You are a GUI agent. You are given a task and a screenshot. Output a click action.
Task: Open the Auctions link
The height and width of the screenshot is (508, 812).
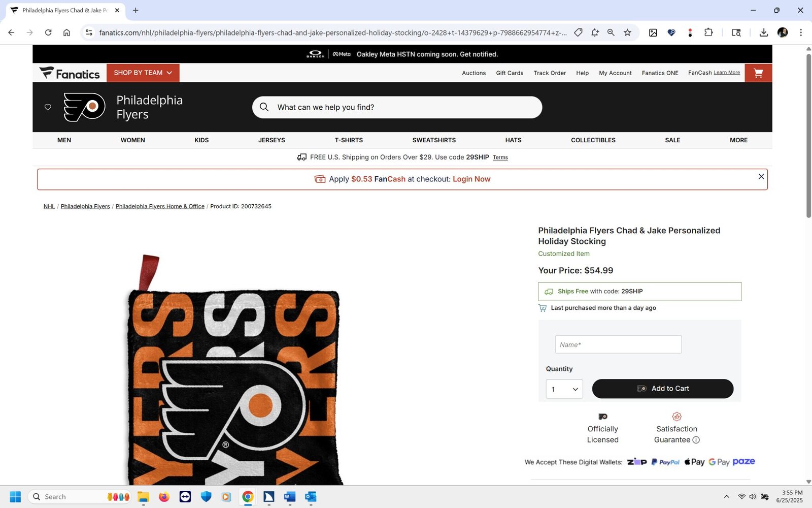coord(473,73)
